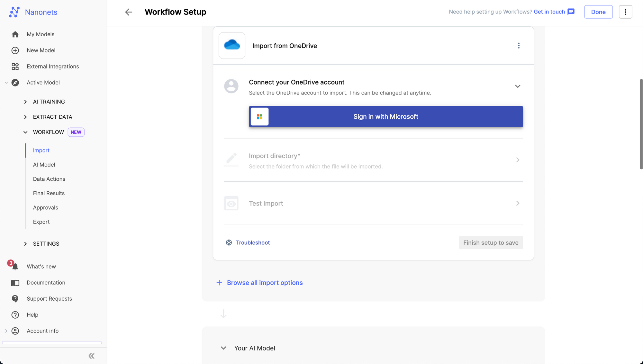Collapse Connect your OneDrive account section
This screenshot has height=364, width=643.
(518, 86)
